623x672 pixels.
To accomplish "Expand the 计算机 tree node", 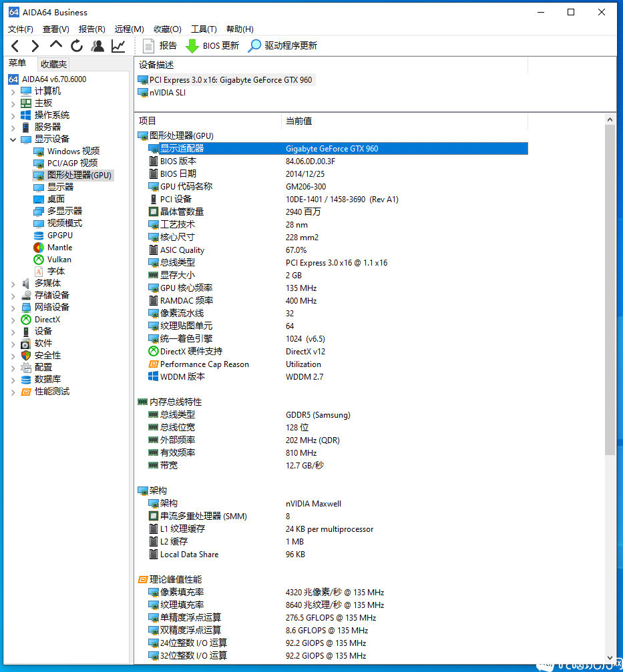I will pos(13,91).
